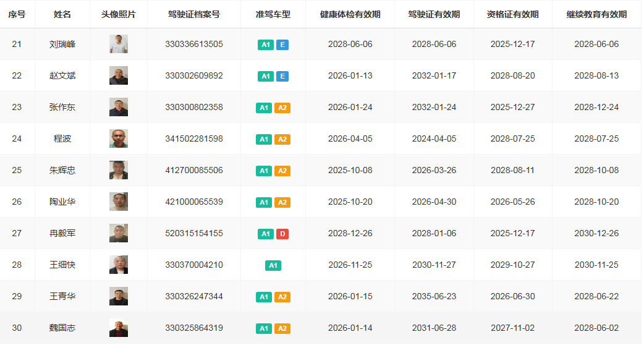Click the blue E badge in 赵文斌's row
Image resolution: width=644 pixels, height=345 pixels.
[x=282, y=76]
